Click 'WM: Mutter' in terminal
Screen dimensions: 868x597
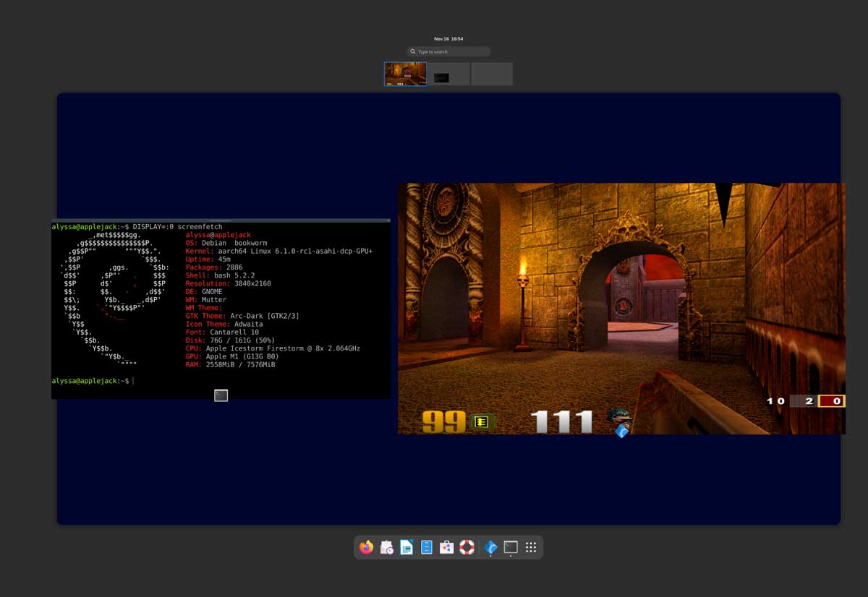(x=206, y=300)
